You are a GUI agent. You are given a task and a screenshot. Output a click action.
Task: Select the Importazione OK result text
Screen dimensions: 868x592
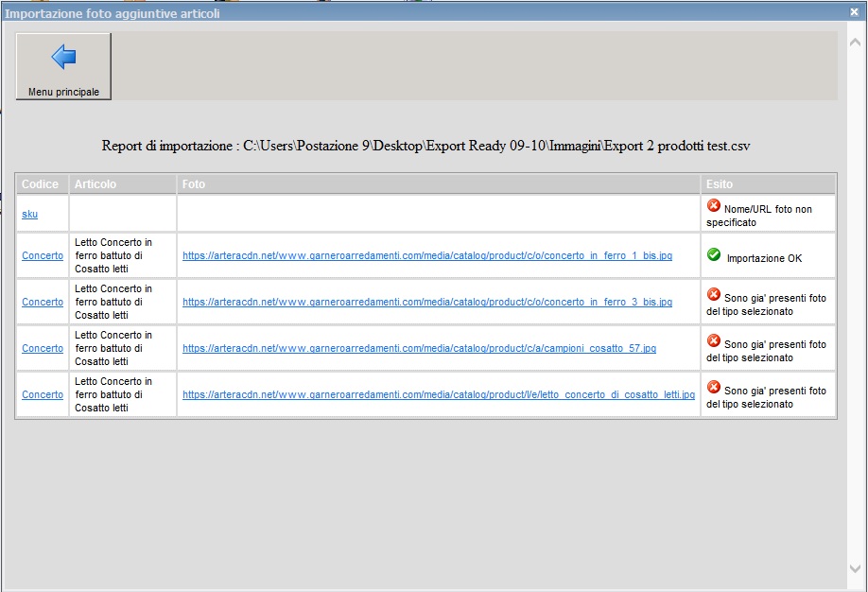[764, 258]
